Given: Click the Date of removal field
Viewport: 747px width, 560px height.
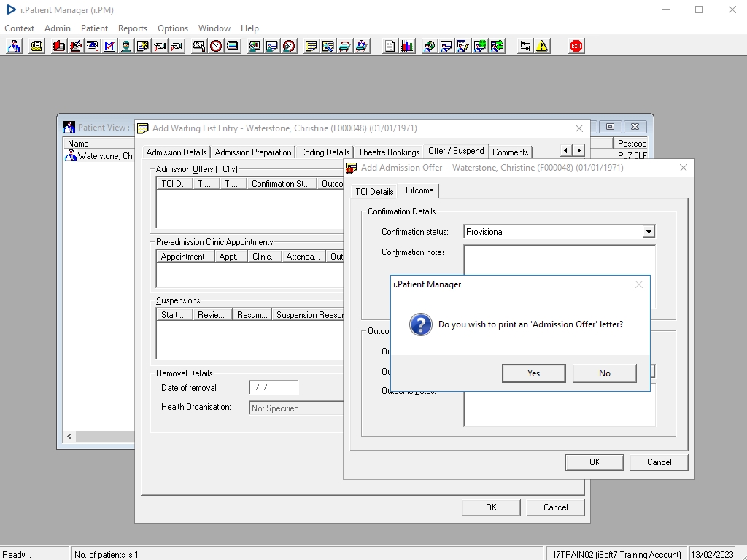Looking at the screenshot, I should [x=274, y=388].
